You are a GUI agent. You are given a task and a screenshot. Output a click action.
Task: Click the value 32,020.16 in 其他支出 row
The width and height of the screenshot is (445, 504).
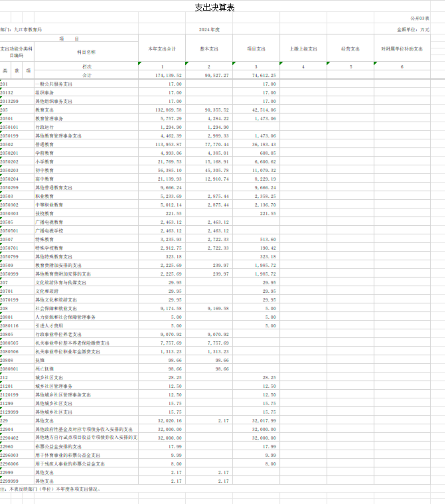pos(169,421)
